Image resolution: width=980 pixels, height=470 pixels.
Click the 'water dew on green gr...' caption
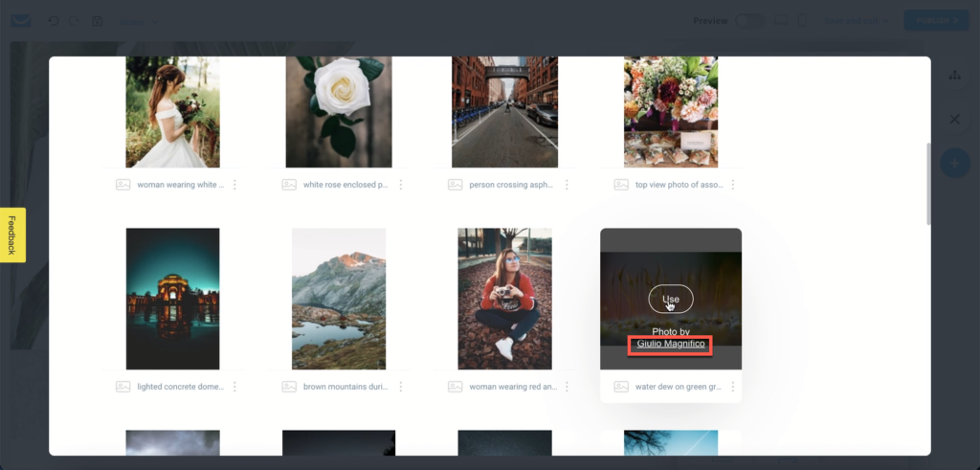point(679,387)
